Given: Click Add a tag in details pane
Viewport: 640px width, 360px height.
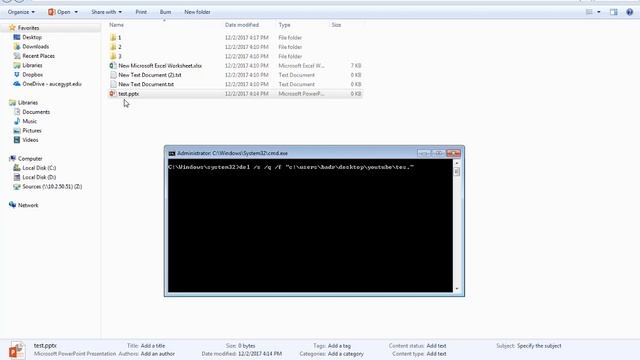Looking at the screenshot, I should click(339, 346).
